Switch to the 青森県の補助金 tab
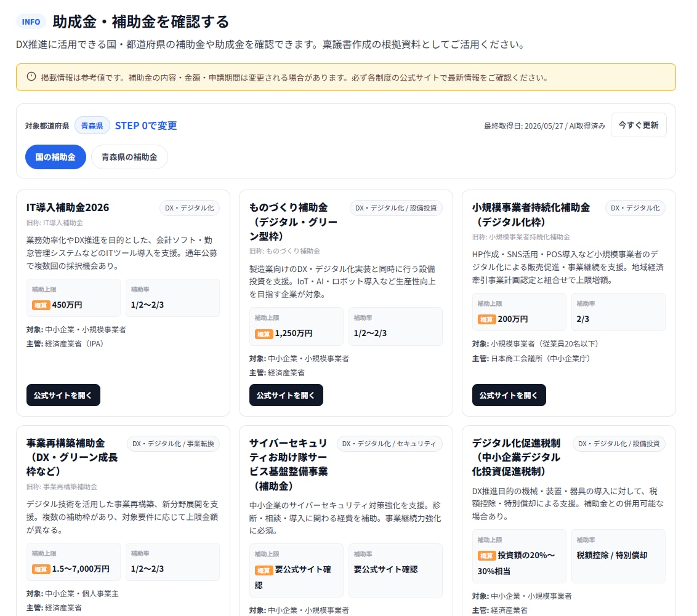Screen dimensions: 697x616 tap(129, 157)
